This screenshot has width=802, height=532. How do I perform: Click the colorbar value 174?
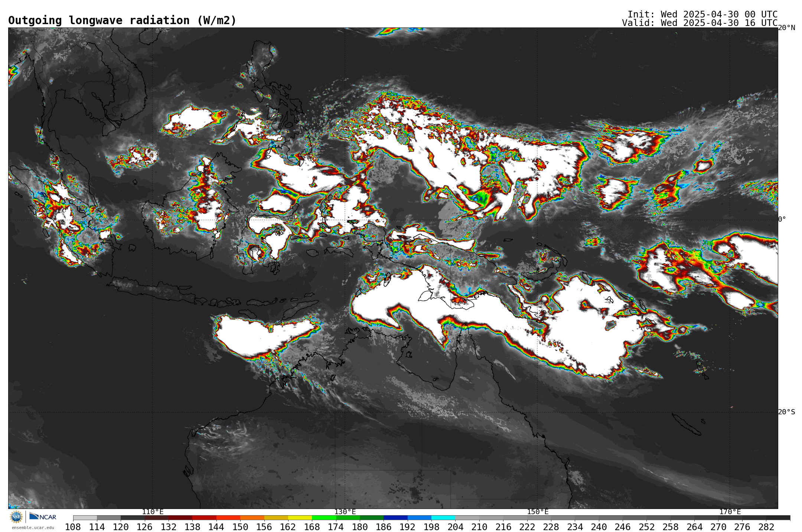[336, 527]
